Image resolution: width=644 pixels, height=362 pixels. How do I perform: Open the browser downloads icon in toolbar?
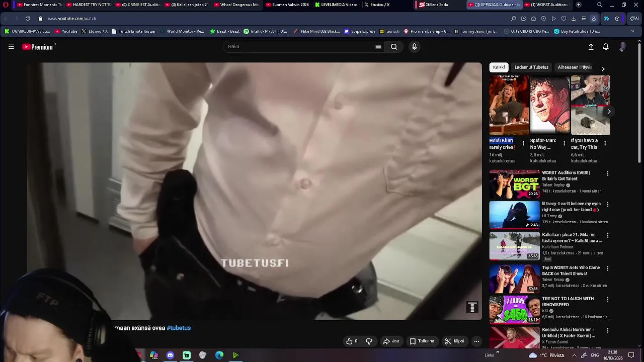coord(574,19)
